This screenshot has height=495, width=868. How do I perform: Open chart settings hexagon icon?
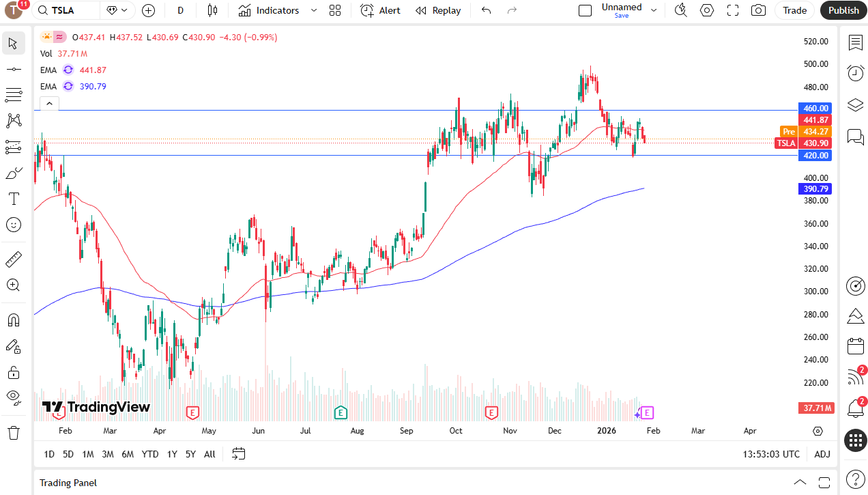point(707,10)
